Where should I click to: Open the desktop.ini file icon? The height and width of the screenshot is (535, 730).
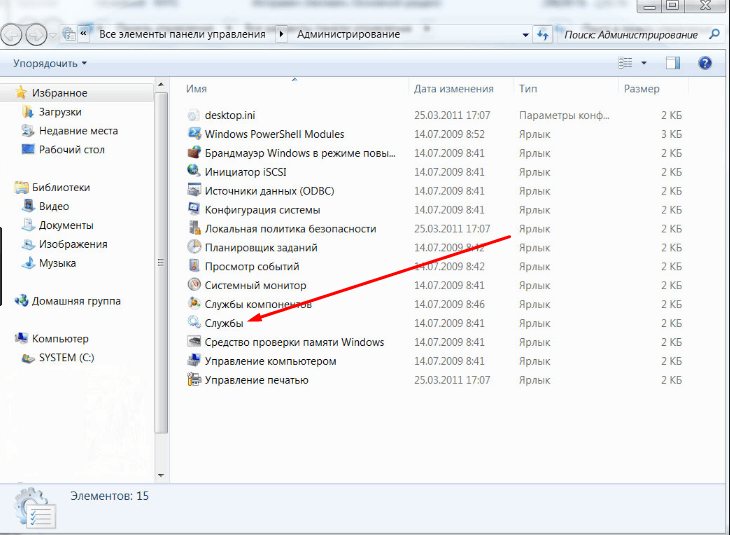(x=194, y=115)
